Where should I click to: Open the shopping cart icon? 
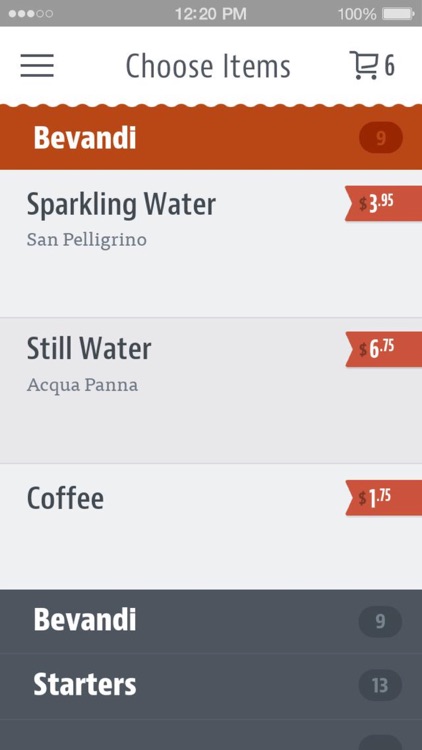[364, 65]
